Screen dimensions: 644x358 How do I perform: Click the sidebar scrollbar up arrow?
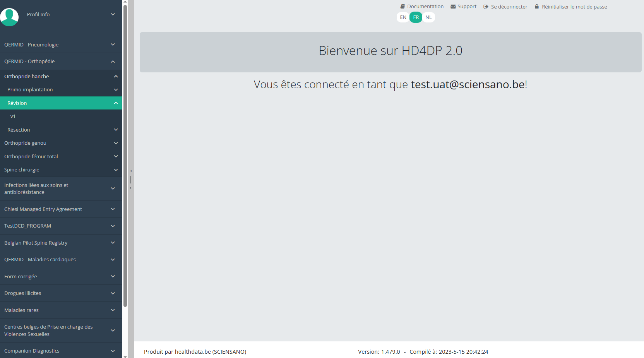point(125,2)
